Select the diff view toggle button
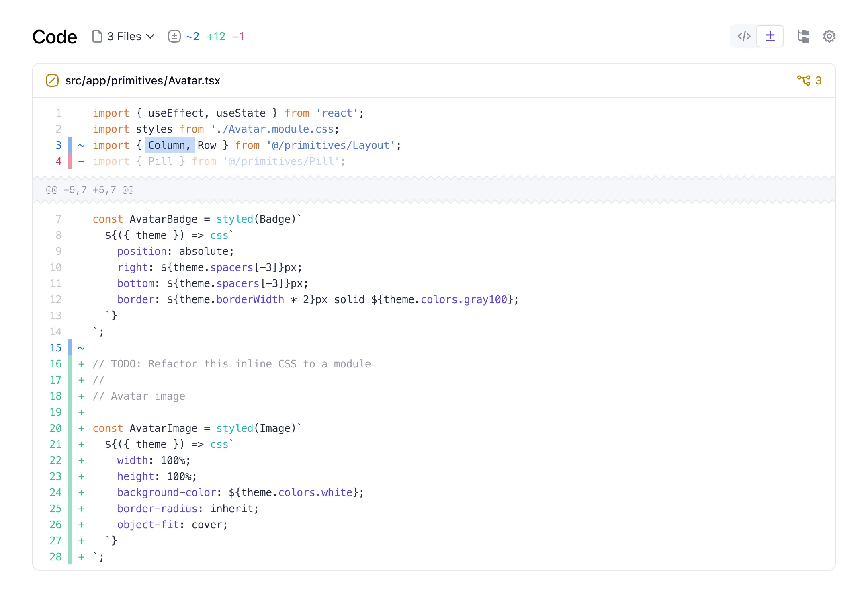 770,36
